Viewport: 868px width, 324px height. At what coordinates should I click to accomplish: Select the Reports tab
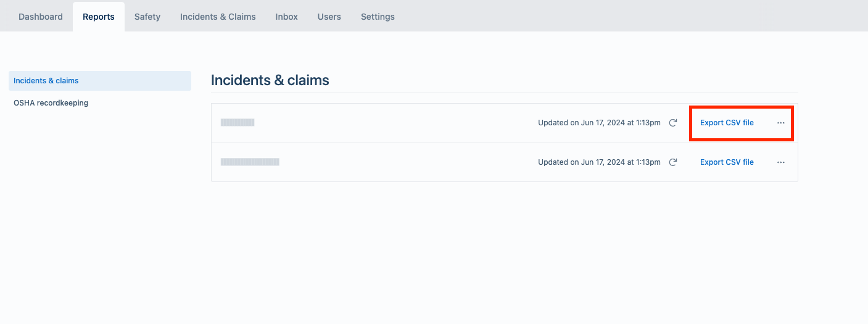pos(99,17)
